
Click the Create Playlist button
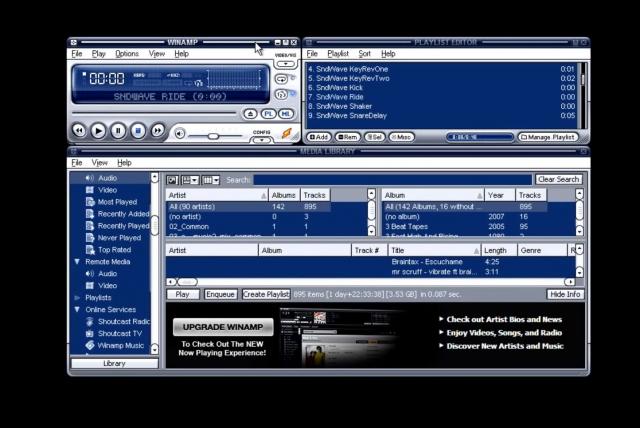pyautogui.click(x=266, y=295)
